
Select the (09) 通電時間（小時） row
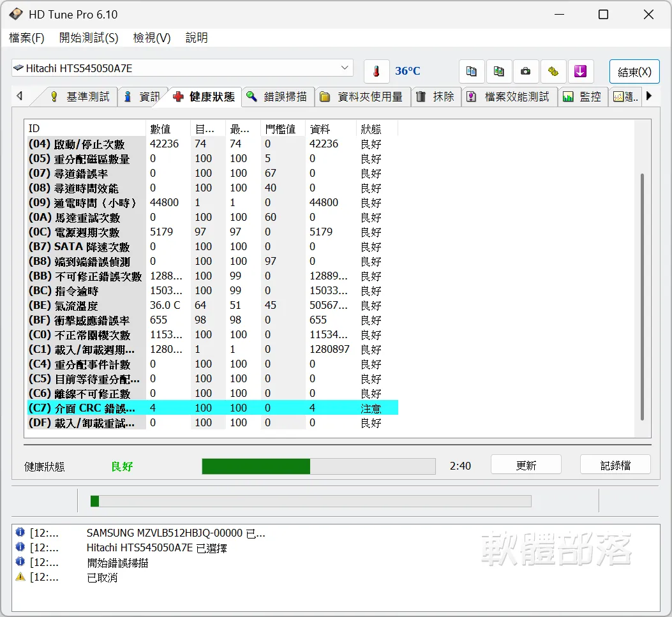pos(213,203)
